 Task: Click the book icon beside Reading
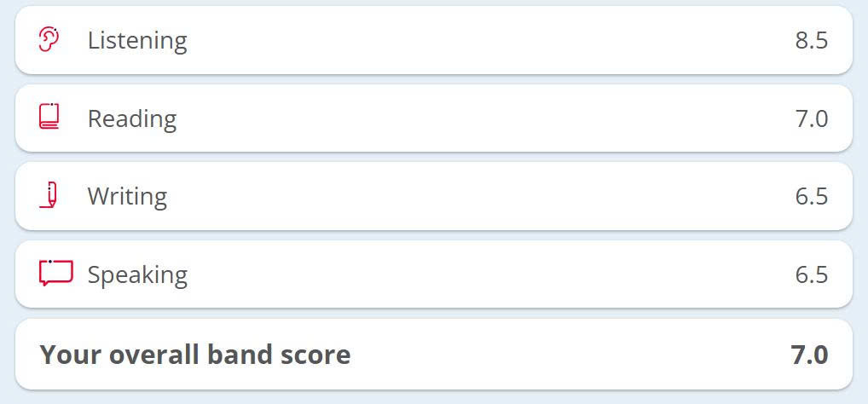point(49,117)
